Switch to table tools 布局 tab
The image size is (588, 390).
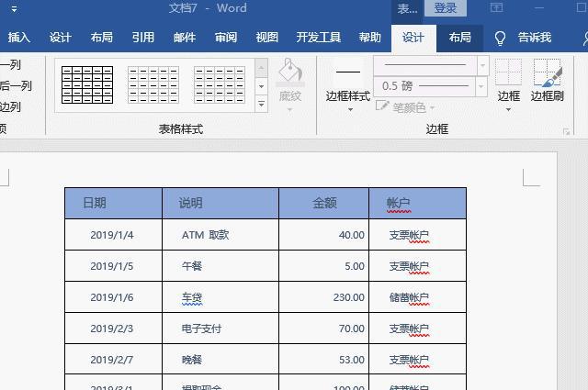[x=459, y=38]
